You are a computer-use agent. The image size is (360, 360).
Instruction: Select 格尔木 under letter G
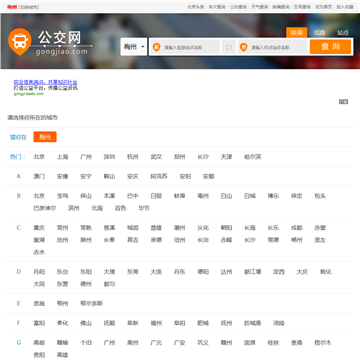pyautogui.click(x=323, y=343)
